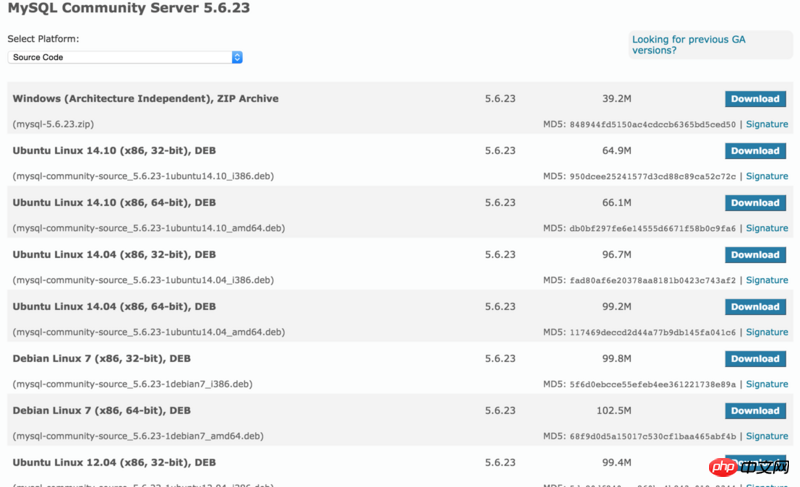Click the MD5 hash starting with 68f9d0d5
Screen dimensions: 800x487
click(x=653, y=437)
